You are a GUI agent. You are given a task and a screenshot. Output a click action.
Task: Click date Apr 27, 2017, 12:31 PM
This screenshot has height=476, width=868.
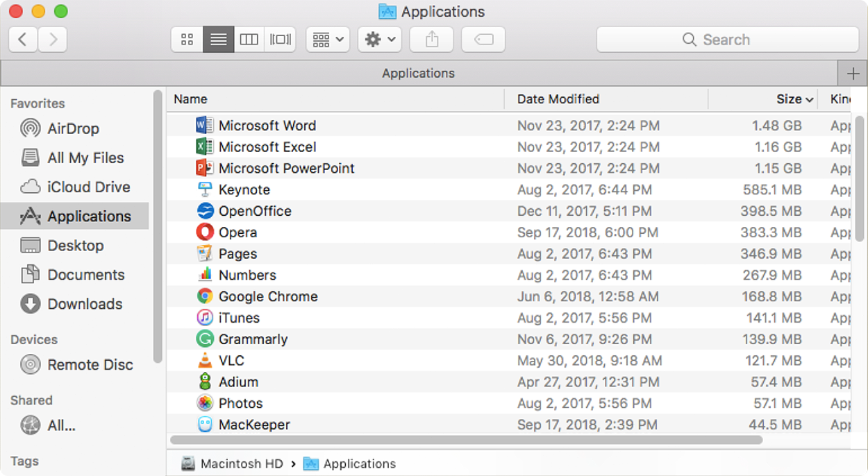(x=588, y=382)
